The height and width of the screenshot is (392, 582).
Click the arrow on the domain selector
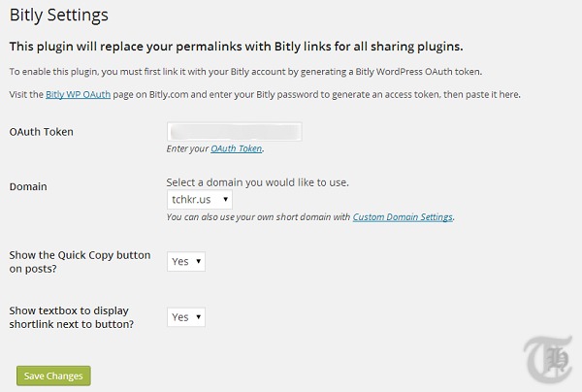click(225, 200)
